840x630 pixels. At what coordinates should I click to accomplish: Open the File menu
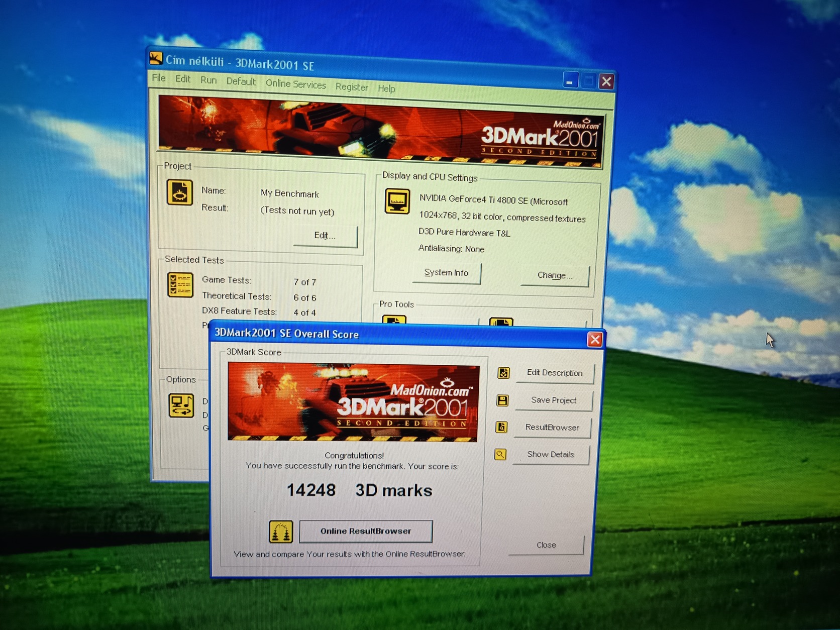(x=159, y=78)
